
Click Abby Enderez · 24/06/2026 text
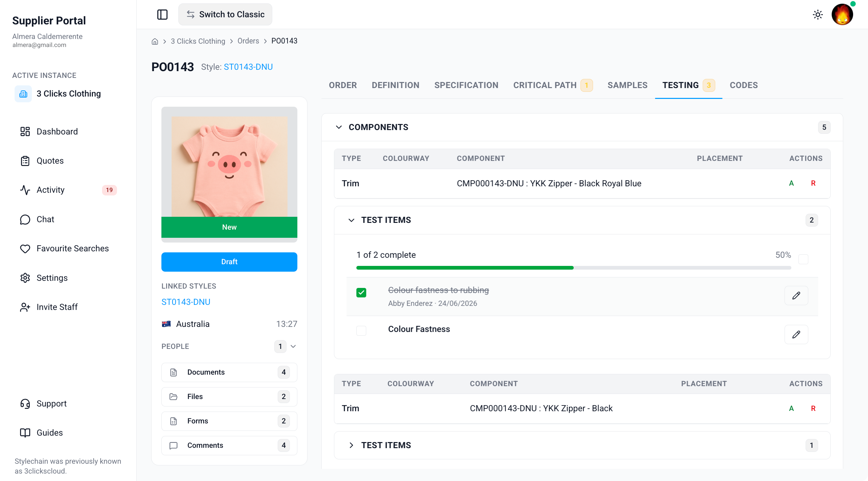coord(432,304)
